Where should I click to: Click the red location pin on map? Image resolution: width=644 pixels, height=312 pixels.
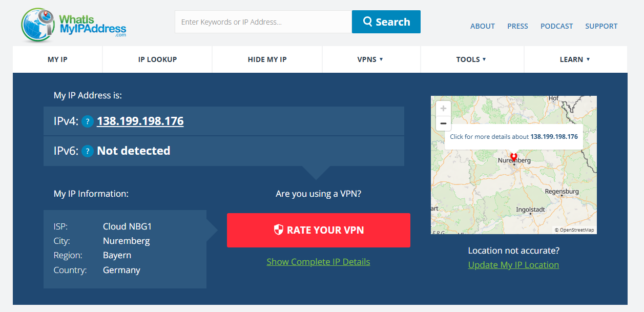(x=514, y=157)
